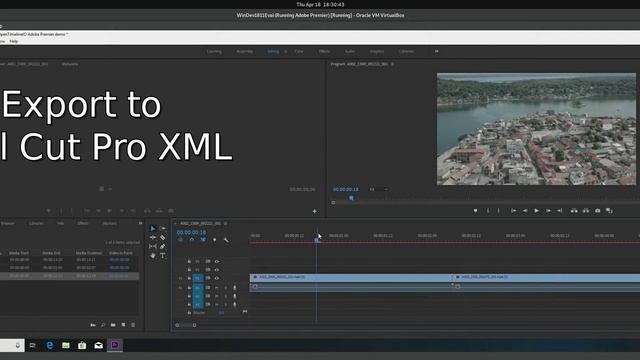Select the Slip tool
This screenshot has width=640, height=360.
click(153, 247)
